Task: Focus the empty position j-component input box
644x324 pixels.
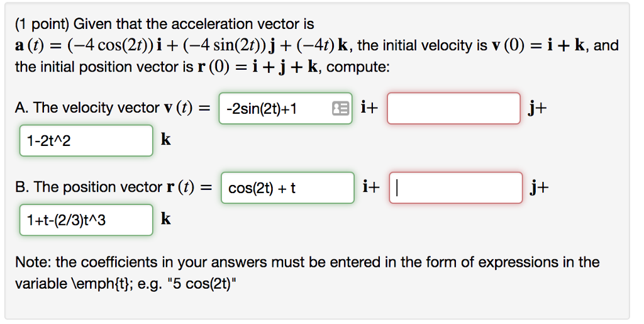Action: 456,187
